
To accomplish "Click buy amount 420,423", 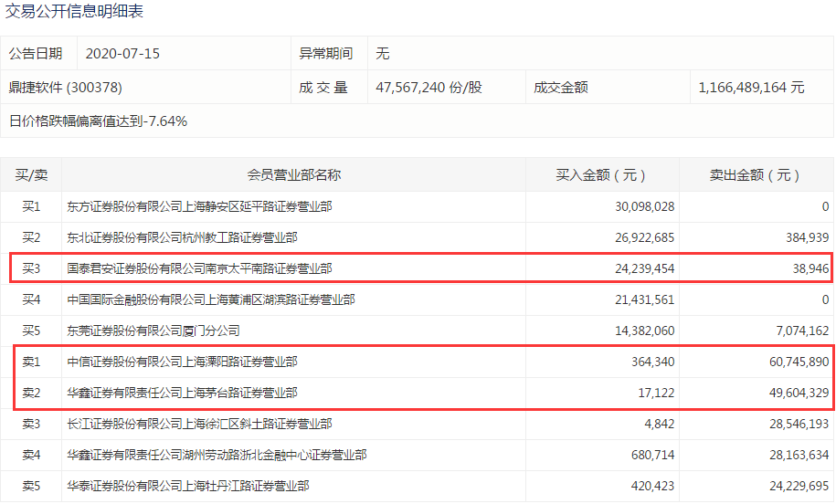I will click(653, 486).
